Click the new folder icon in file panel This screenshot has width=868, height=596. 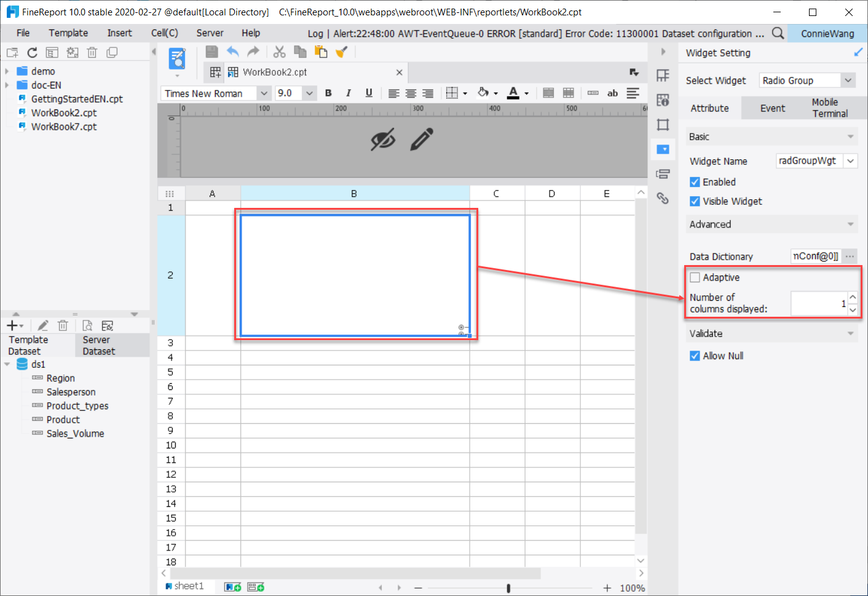coord(12,53)
